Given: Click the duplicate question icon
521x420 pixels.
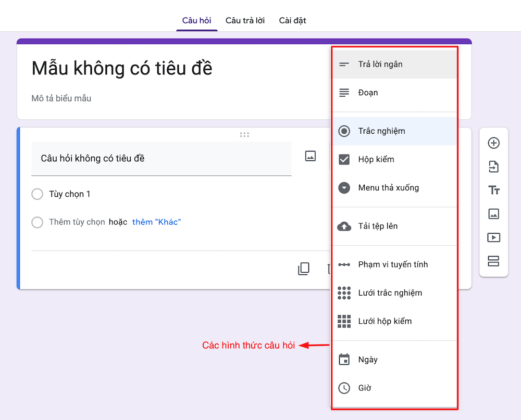Looking at the screenshot, I should point(304,269).
